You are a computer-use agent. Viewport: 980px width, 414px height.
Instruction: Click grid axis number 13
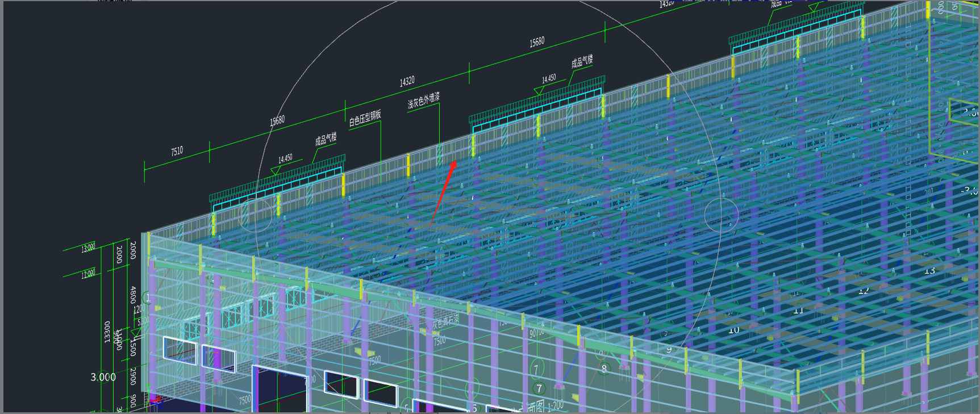[929, 271]
